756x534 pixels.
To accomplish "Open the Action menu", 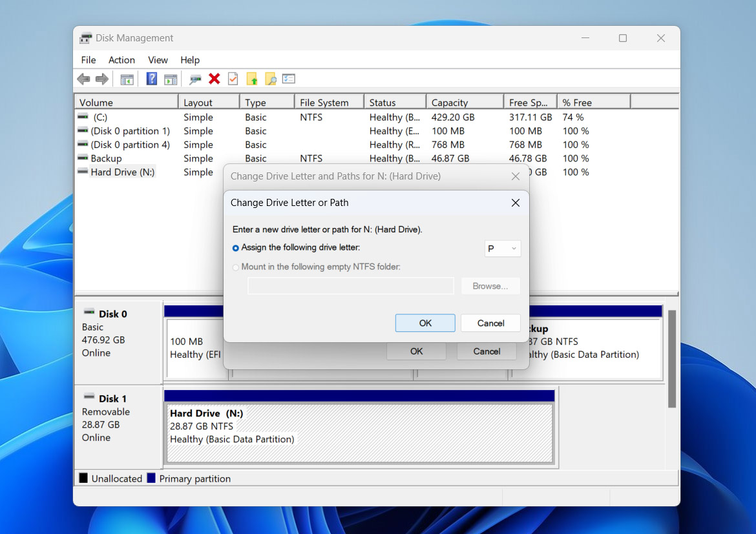I will 121,60.
